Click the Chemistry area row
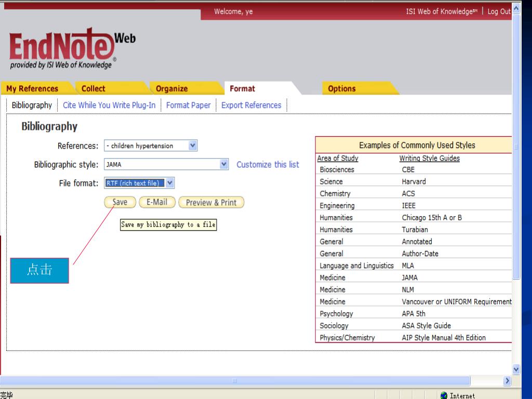This screenshot has width=532, height=399. coord(335,194)
